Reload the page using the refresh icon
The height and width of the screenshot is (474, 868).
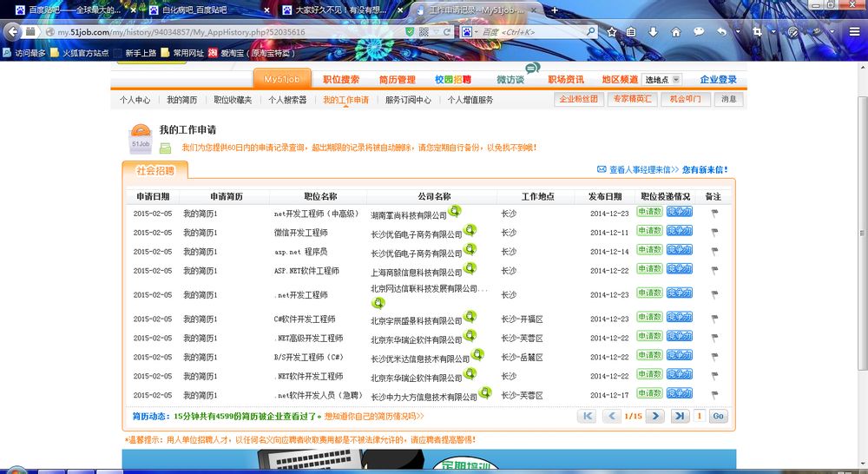tap(447, 32)
